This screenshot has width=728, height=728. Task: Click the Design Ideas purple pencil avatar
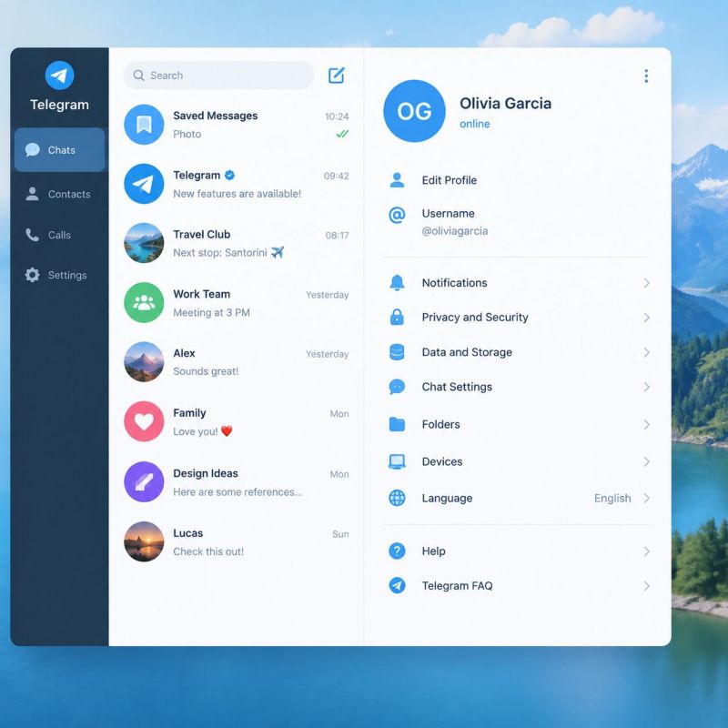click(x=144, y=481)
